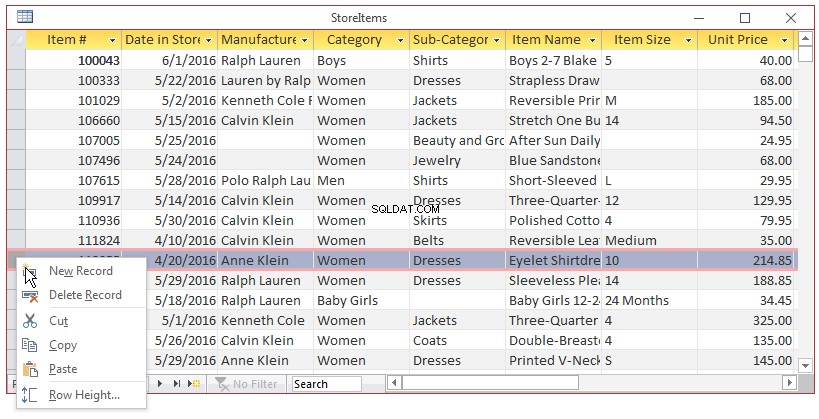Click manufacturer cell Kenneth Cole in 101029 row
Screen dimensions: 819x419
(x=265, y=100)
